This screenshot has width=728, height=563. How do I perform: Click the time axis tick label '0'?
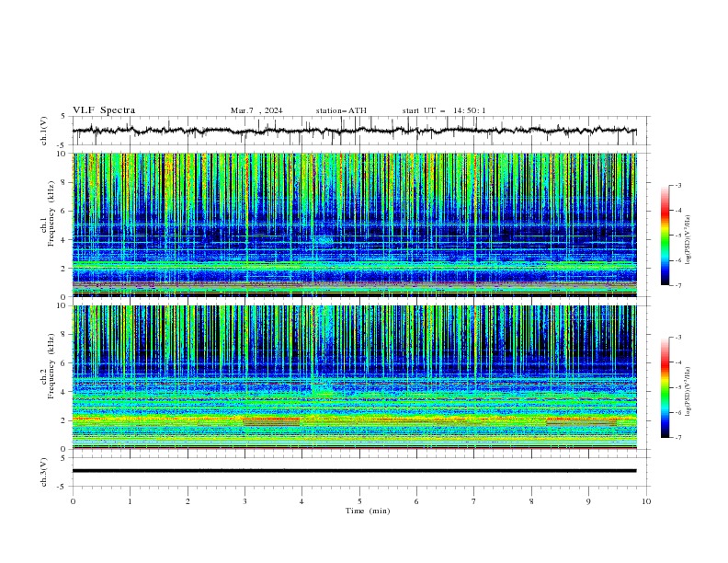click(x=73, y=501)
